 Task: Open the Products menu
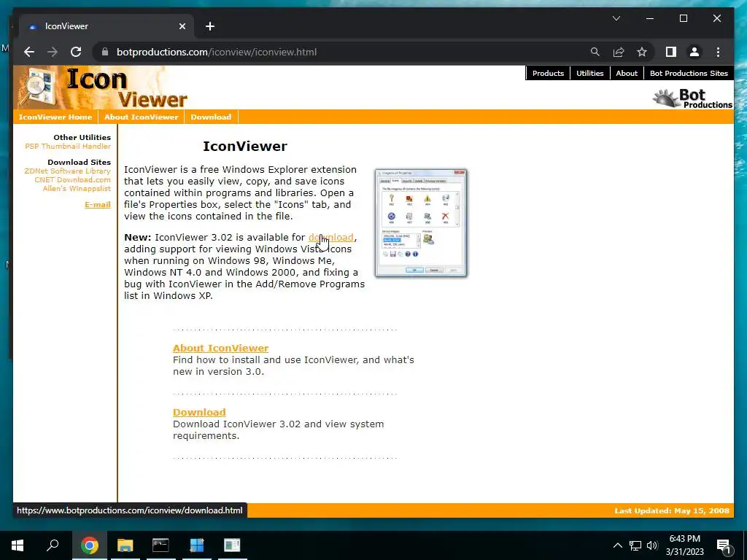click(x=548, y=73)
